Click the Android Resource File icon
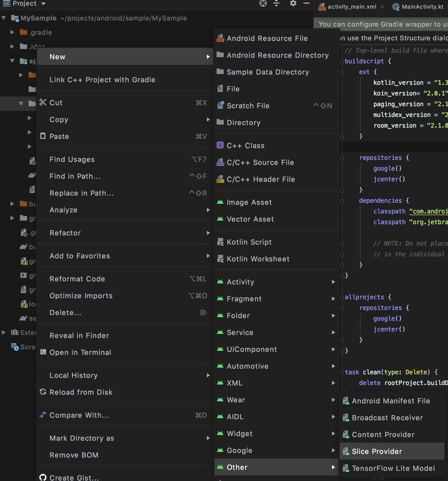 pos(220,38)
